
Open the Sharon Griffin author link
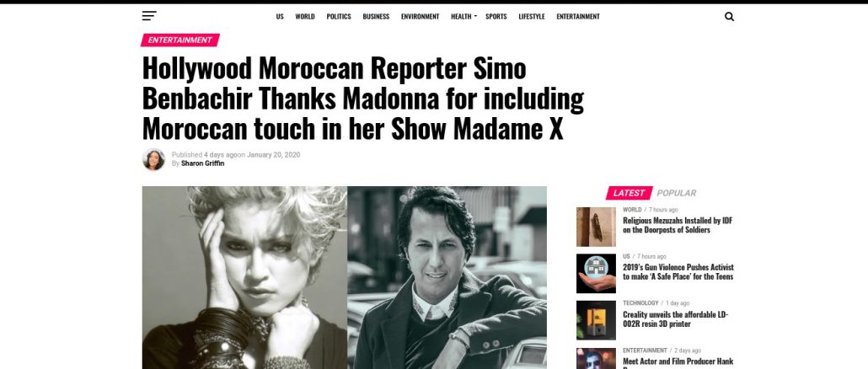(202, 163)
